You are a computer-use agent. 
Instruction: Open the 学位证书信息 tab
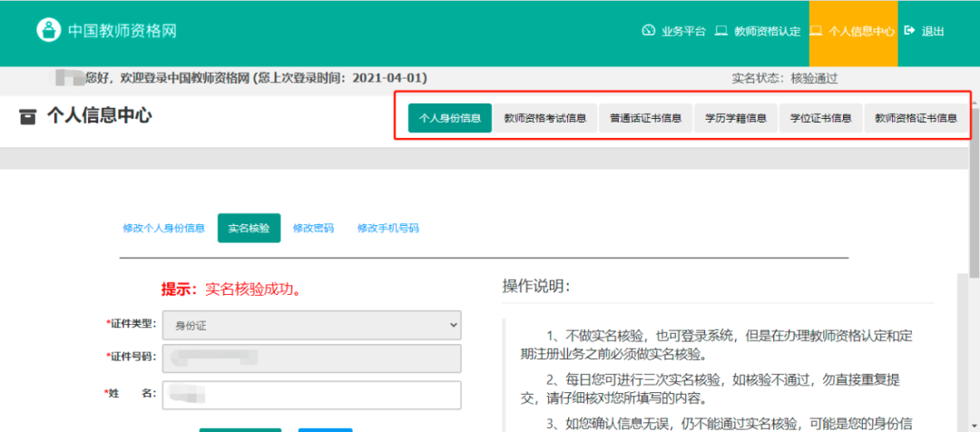click(819, 118)
